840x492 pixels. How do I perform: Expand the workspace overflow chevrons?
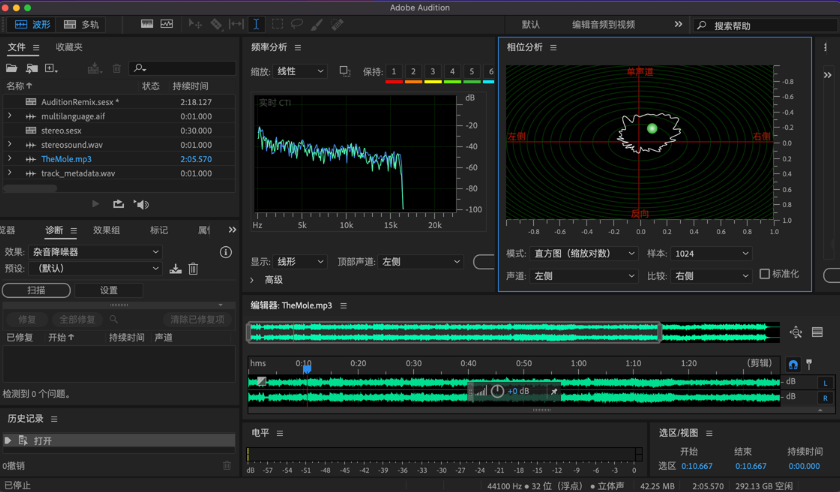(x=678, y=24)
